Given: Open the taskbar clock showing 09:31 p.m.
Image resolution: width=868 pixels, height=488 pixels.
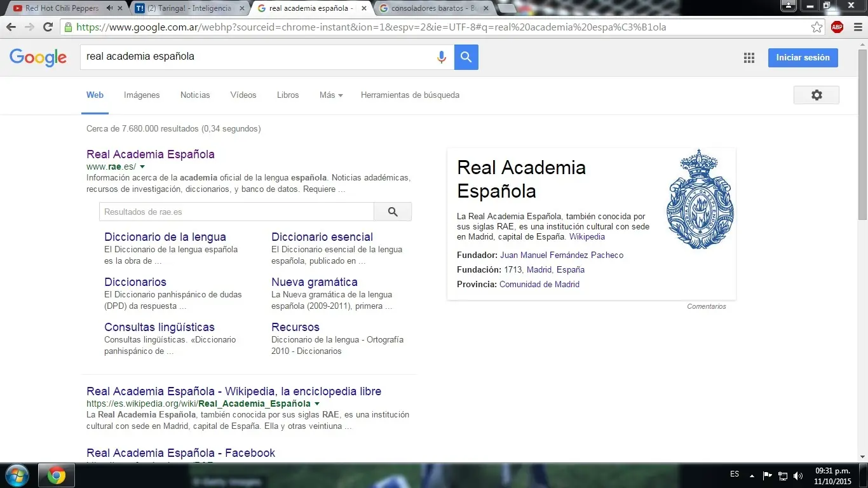Looking at the screenshot, I should [x=833, y=476].
